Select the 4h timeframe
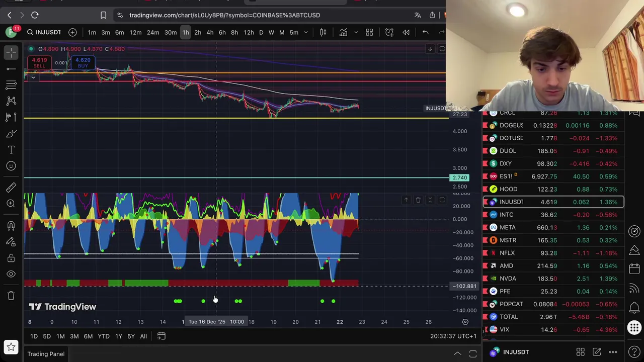 click(x=210, y=32)
